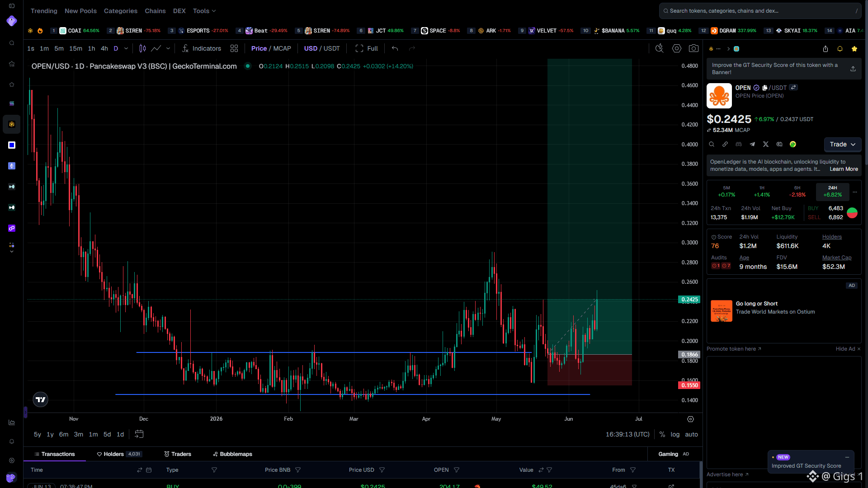
Task: Open chart settings hexagon icon
Action: click(677, 48)
